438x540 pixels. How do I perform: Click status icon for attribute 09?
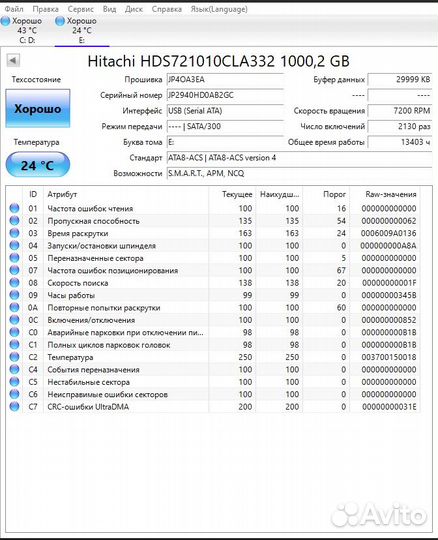14,295
